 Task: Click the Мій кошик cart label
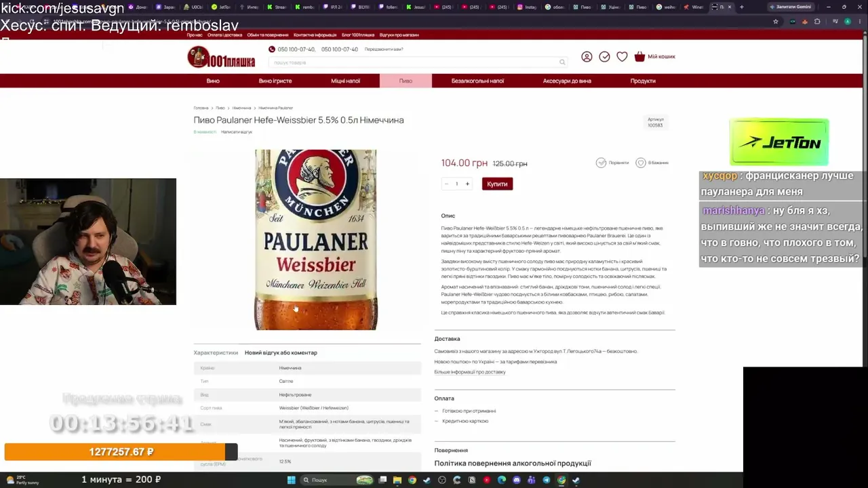661,57
